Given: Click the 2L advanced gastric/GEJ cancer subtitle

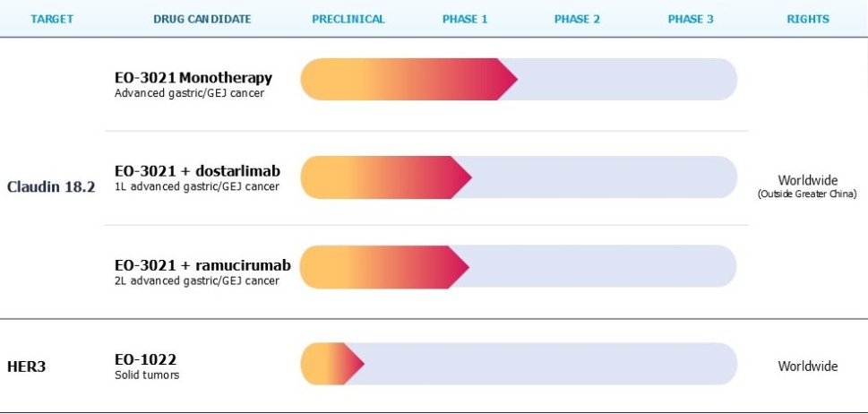Looking at the screenshot, I should [196, 280].
